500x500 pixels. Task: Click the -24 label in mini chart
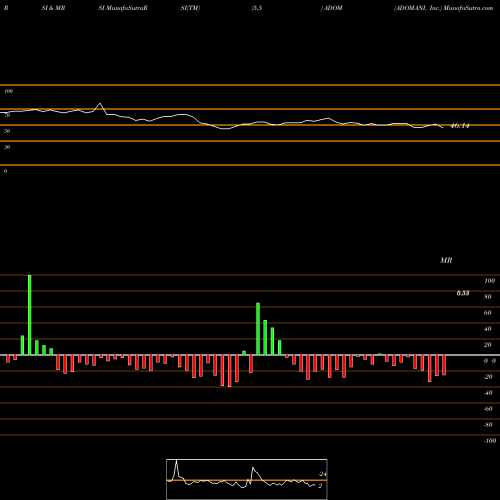(x=322, y=474)
